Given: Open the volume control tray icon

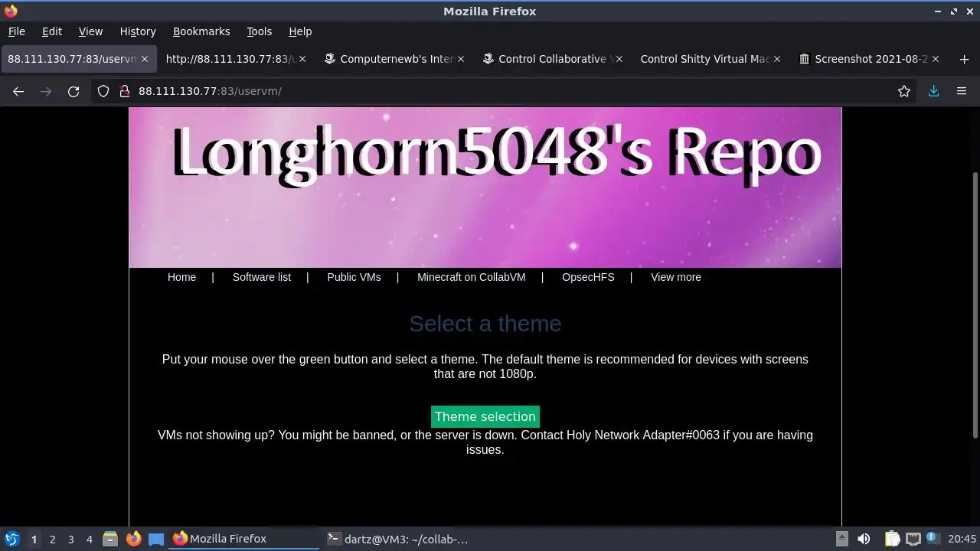Looking at the screenshot, I should click(x=864, y=539).
